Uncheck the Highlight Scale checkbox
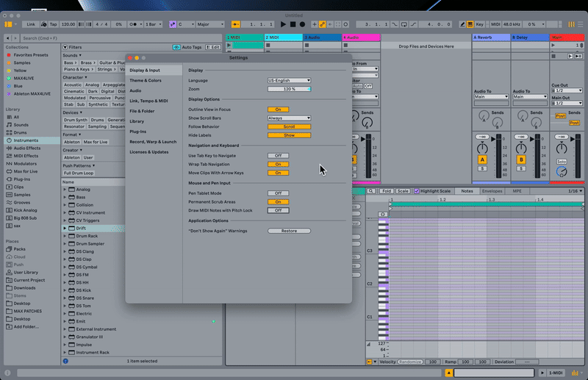Image resolution: width=588 pixels, height=380 pixels. click(417, 191)
